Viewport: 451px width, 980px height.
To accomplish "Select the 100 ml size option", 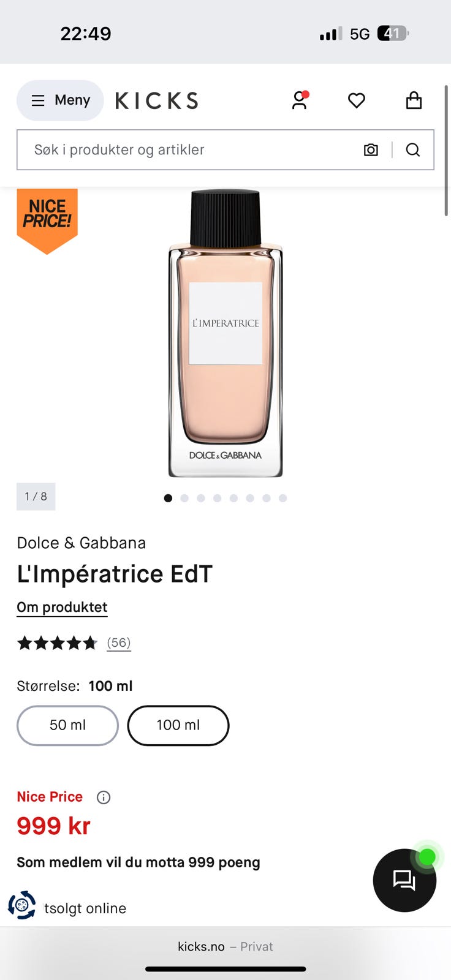I will click(178, 725).
